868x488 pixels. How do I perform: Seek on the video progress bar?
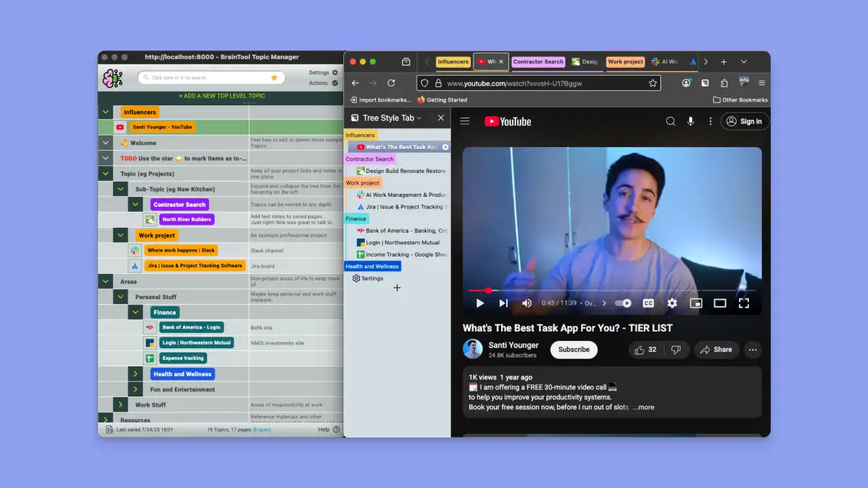(611, 290)
